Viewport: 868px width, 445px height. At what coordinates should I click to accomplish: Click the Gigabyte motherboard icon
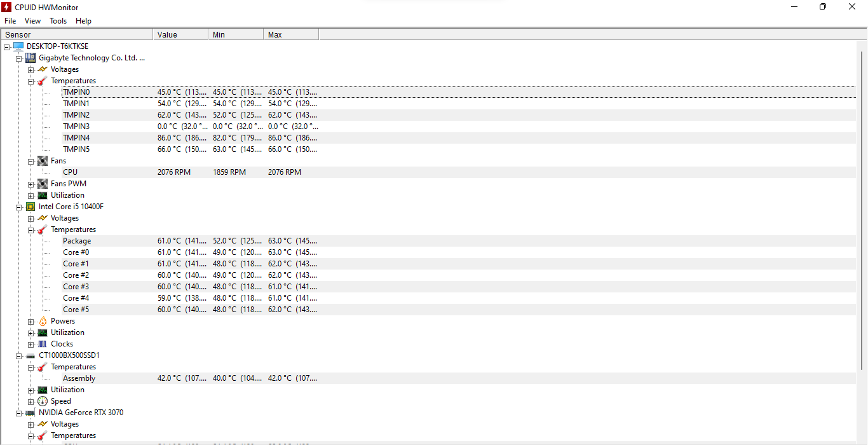[x=31, y=58]
